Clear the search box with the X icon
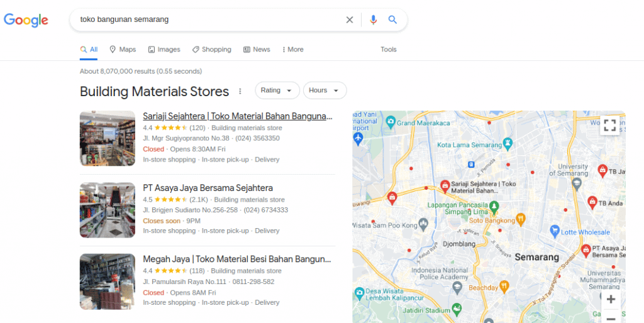Image resolution: width=644 pixels, height=323 pixels. coord(350,19)
